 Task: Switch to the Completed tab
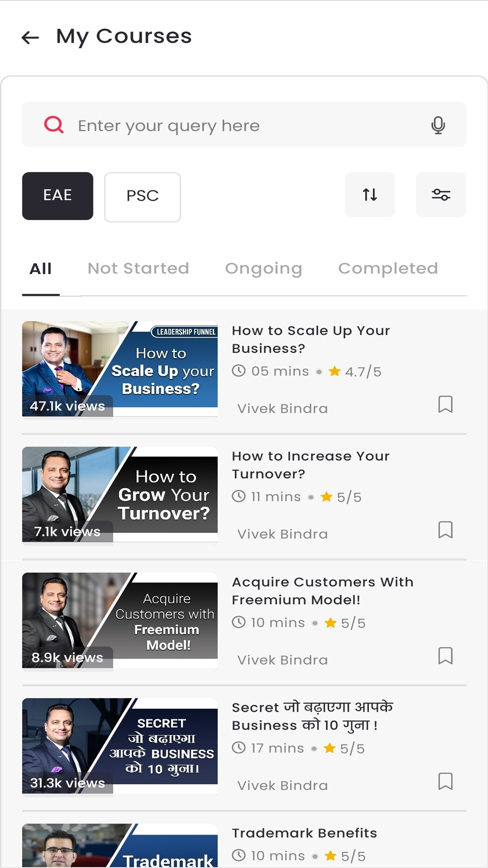coord(388,268)
